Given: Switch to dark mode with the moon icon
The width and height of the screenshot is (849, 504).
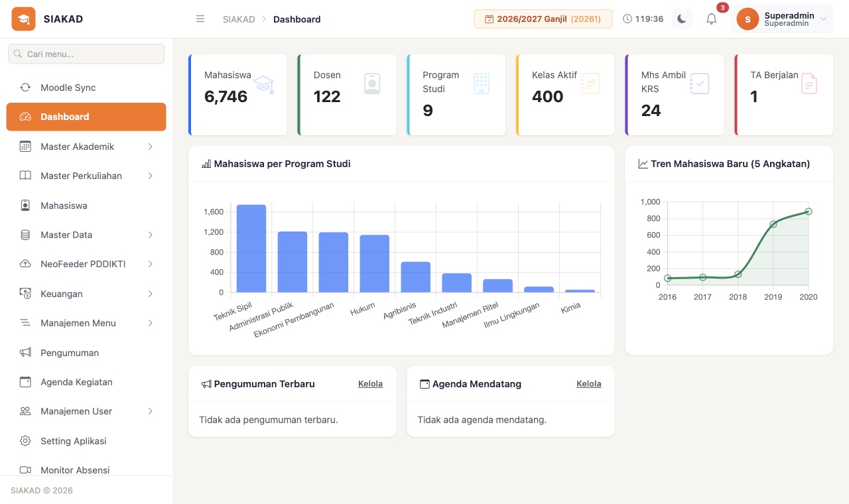Looking at the screenshot, I should pyautogui.click(x=682, y=19).
